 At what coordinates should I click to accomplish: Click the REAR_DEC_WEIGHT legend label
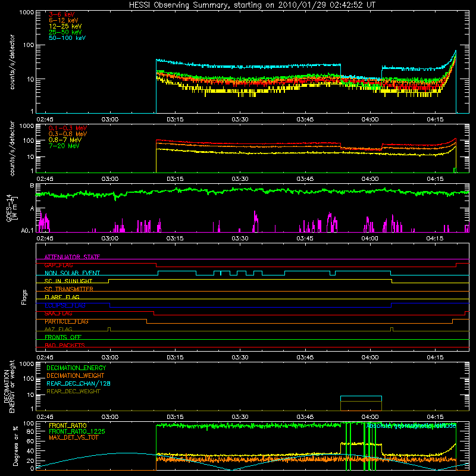[x=73, y=392]
